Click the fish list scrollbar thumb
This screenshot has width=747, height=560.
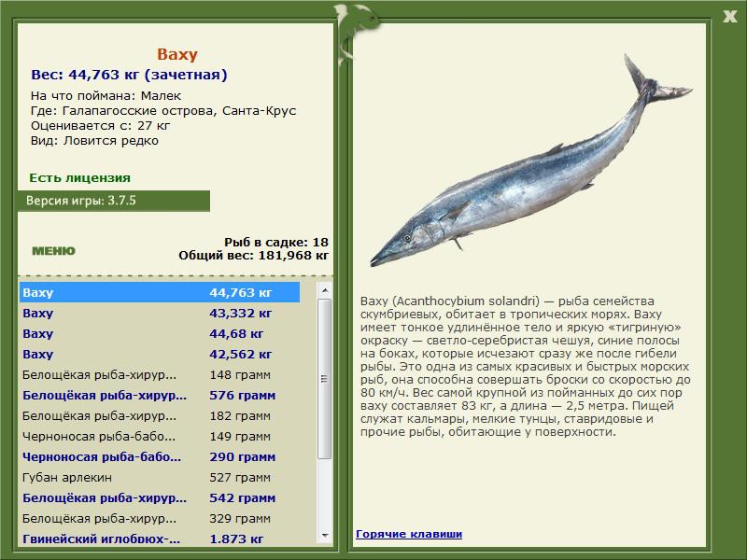[325, 379]
